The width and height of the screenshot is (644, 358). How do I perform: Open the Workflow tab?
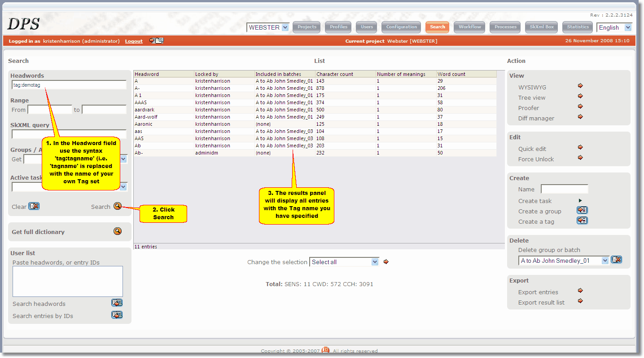(x=469, y=27)
